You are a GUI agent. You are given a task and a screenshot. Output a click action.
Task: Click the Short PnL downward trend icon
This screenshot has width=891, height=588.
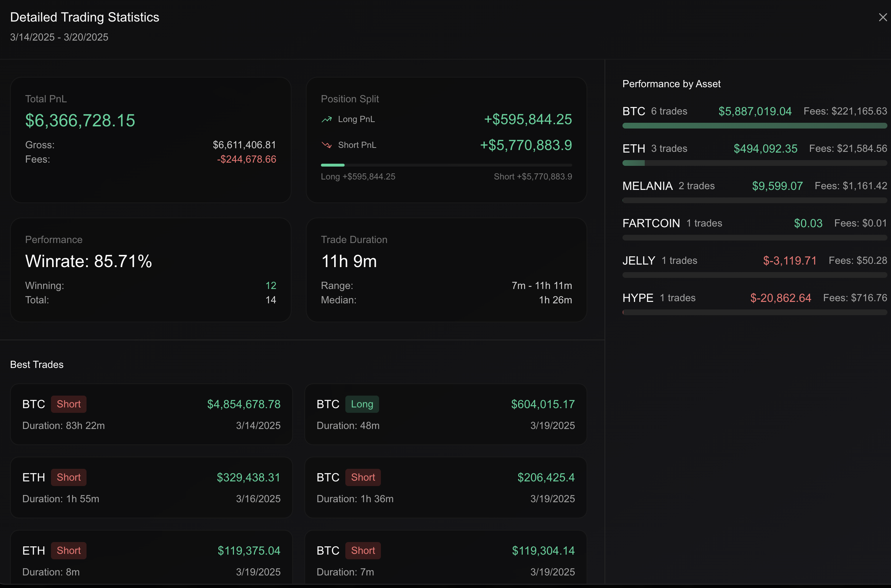(x=327, y=145)
